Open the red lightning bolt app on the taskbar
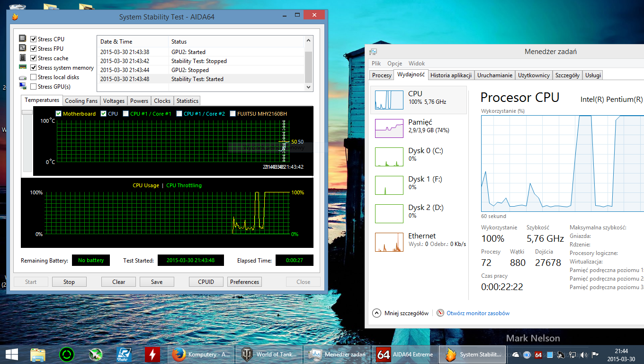 (x=152, y=354)
